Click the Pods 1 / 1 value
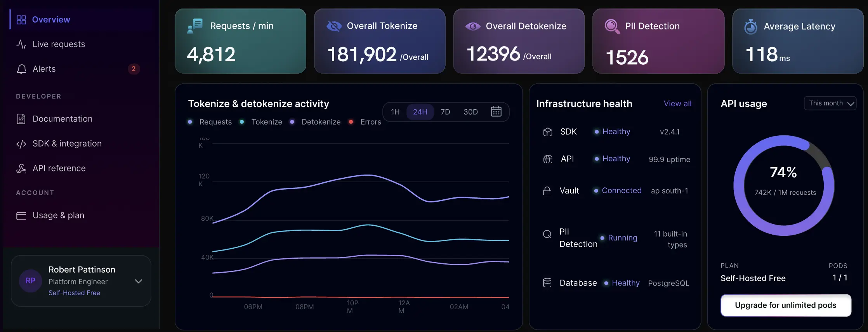 840,278
